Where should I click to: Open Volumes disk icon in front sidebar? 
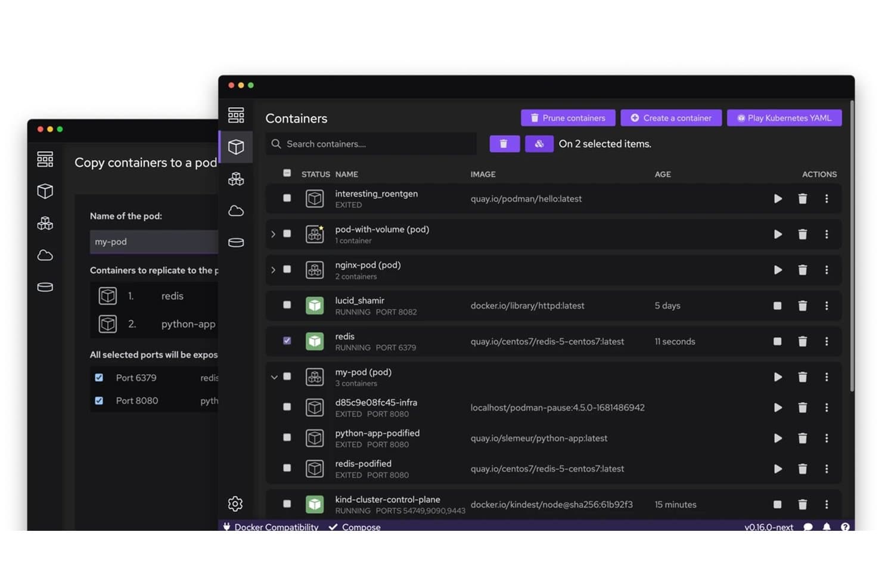coord(236,242)
